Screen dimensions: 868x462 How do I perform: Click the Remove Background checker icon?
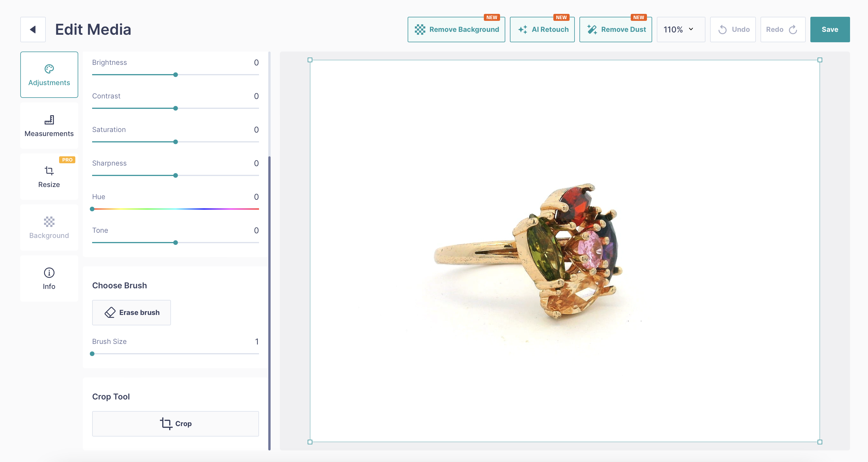pyautogui.click(x=420, y=30)
